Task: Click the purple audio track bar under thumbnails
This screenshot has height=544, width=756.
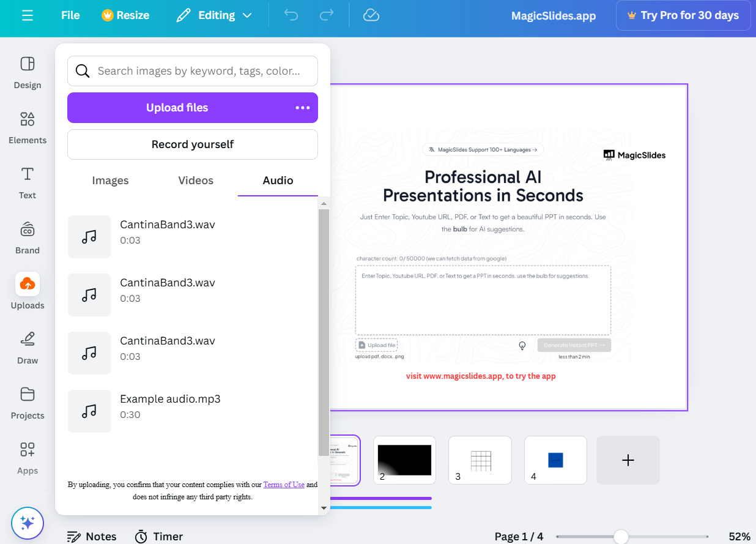Action: pos(380,499)
